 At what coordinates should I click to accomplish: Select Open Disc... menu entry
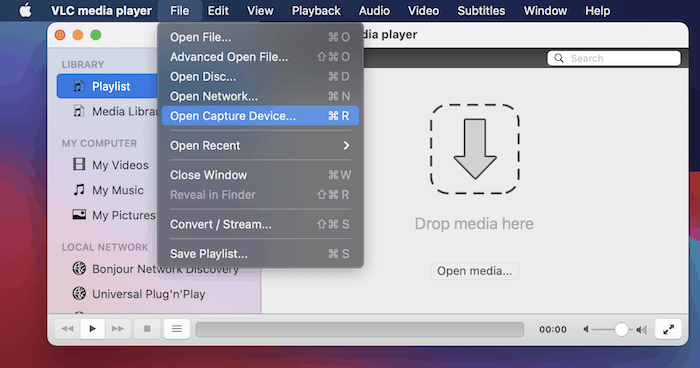coord(260,76)
